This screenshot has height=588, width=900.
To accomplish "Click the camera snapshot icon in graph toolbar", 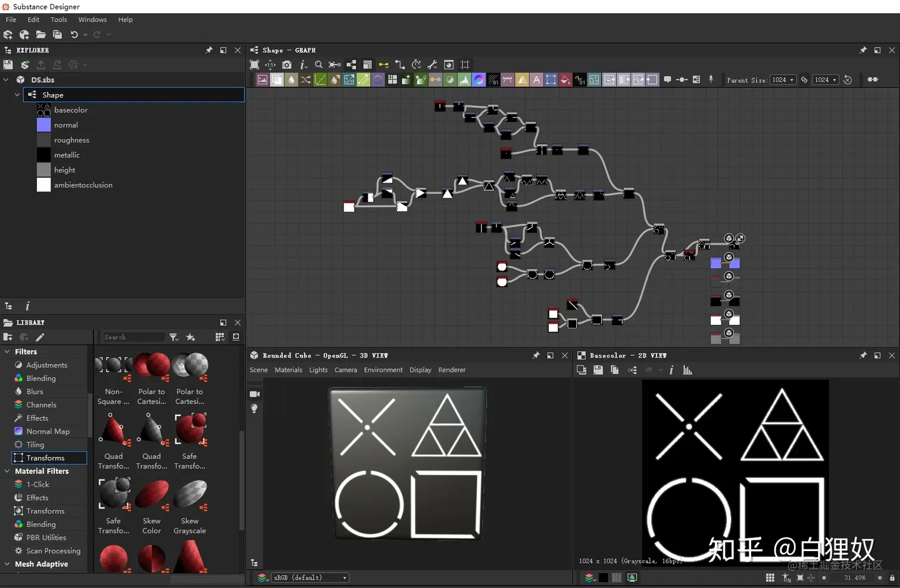I will [287, 64].
